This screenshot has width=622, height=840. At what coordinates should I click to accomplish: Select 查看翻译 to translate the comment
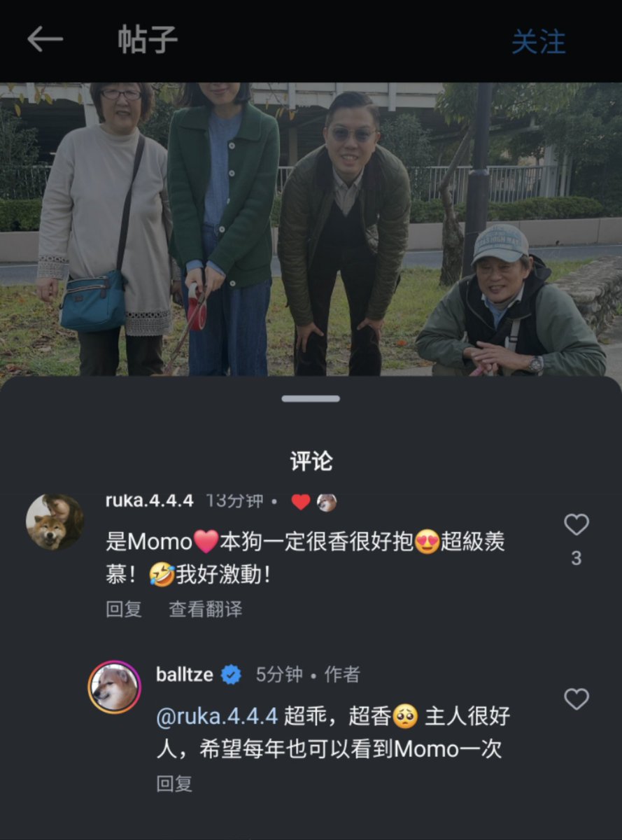click(x=206, y=609)
